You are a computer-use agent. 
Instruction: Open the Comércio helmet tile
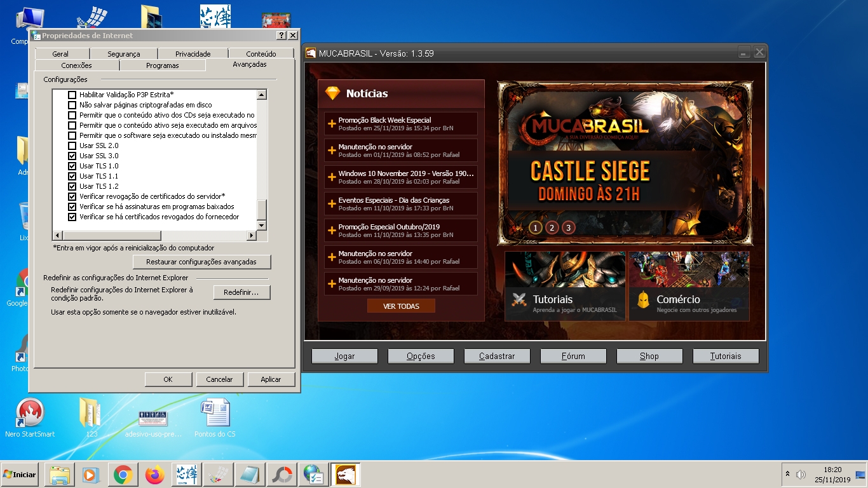point(689,286)
